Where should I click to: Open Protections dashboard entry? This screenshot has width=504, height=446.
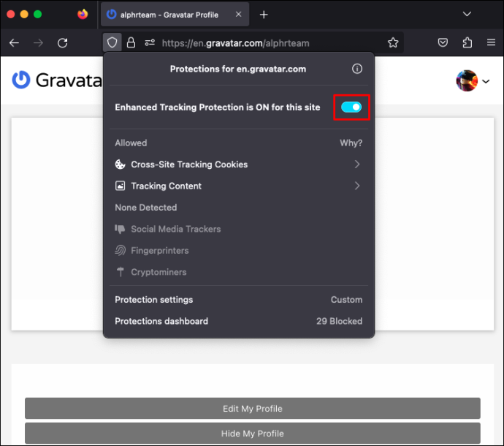239,321
